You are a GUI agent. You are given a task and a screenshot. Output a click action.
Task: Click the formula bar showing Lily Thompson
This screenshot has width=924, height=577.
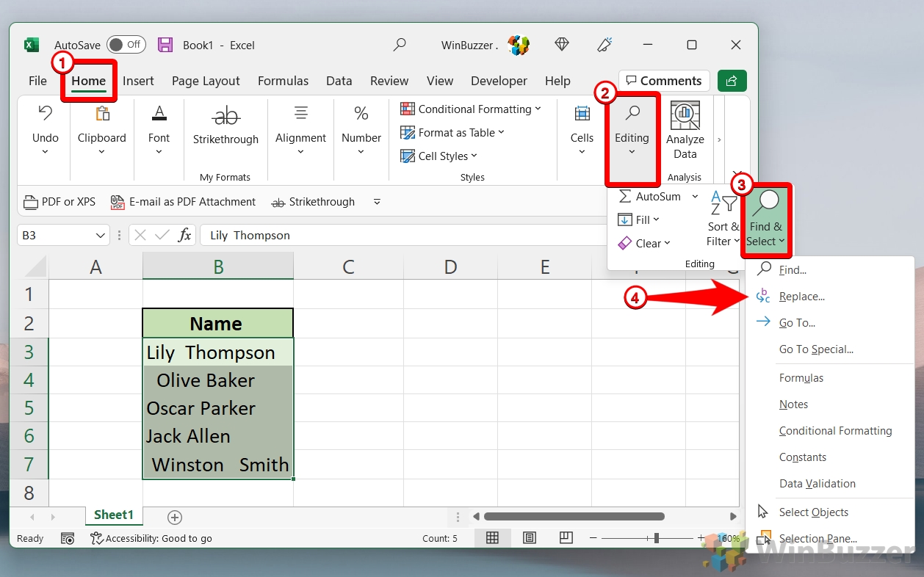click(403, 236)
